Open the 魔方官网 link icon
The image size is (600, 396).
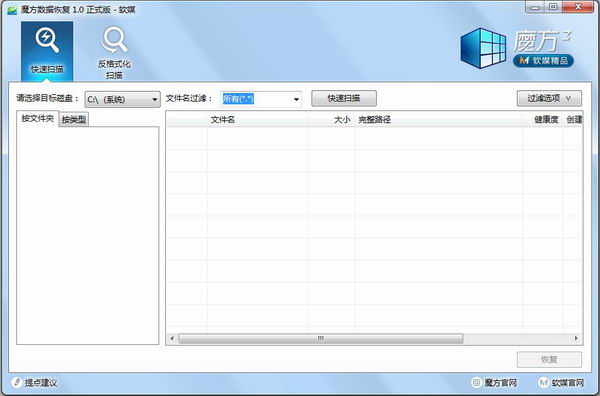pos(476,382)
